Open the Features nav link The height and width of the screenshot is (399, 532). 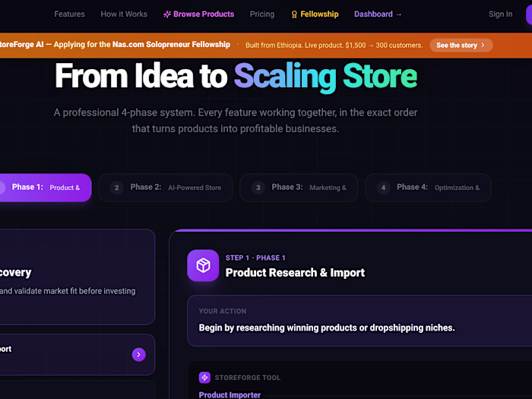[70, 14]
